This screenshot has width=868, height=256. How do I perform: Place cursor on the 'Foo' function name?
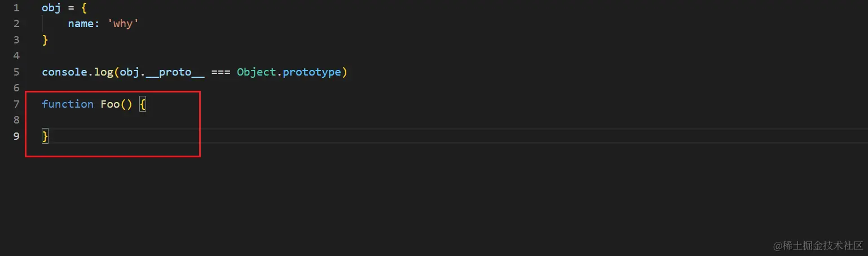point(110,104)
